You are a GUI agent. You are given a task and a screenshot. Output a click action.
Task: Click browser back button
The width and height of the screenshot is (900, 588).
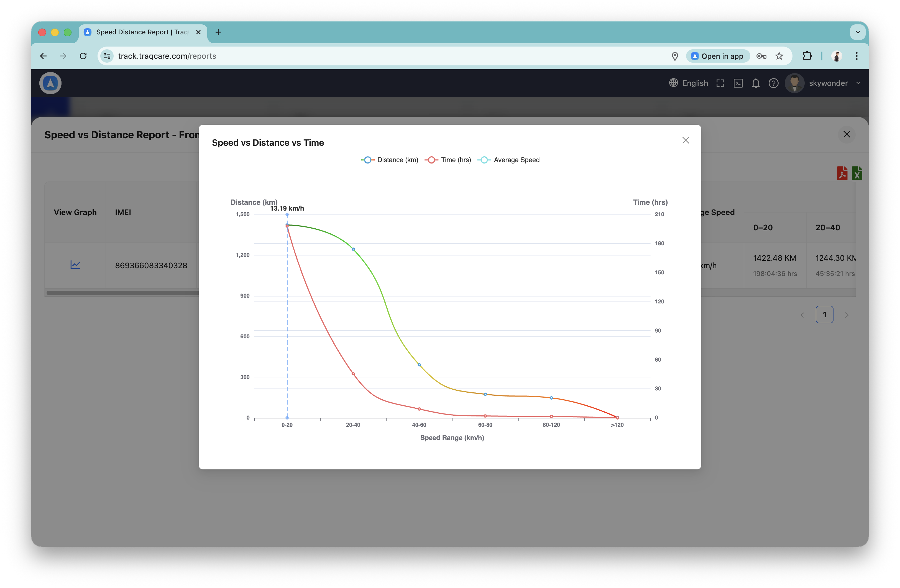pos(43,56)
